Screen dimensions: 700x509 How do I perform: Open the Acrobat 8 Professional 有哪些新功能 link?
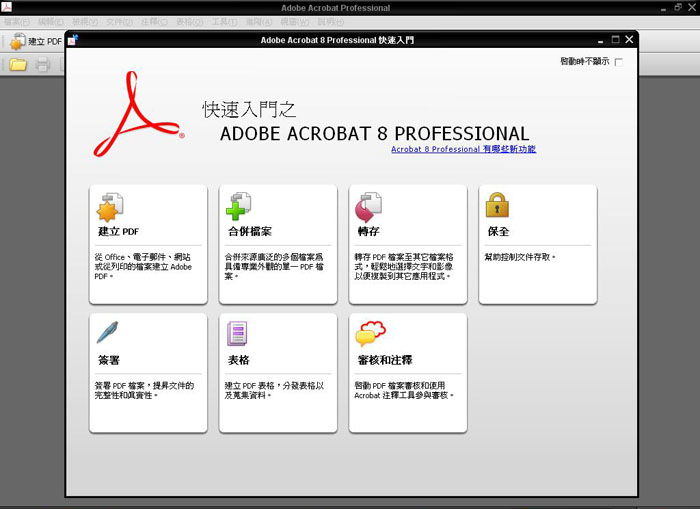463,149
